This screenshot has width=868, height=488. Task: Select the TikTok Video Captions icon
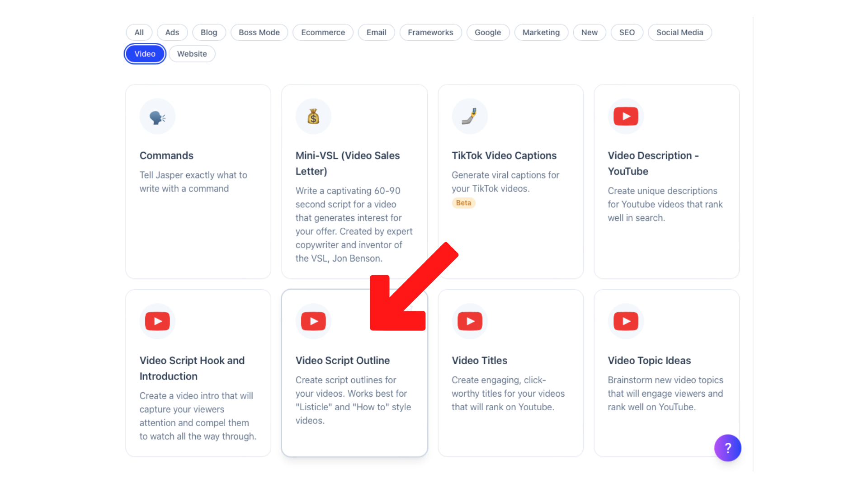coord(470,116)
